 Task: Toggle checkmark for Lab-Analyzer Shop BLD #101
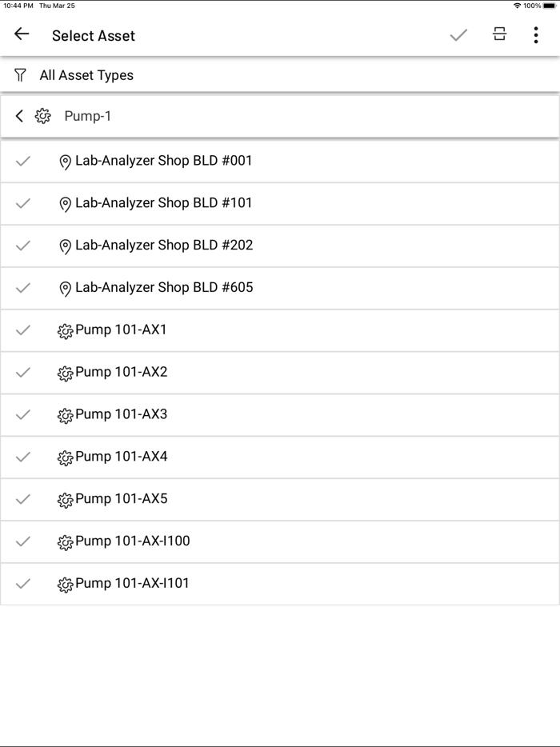[x=23, y=203]
